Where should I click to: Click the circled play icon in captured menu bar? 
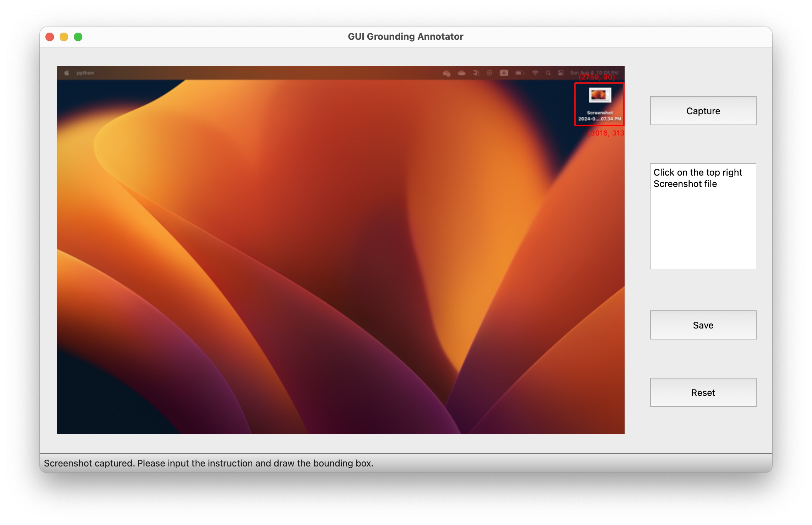pyautogui.click(x=489, y=73)
